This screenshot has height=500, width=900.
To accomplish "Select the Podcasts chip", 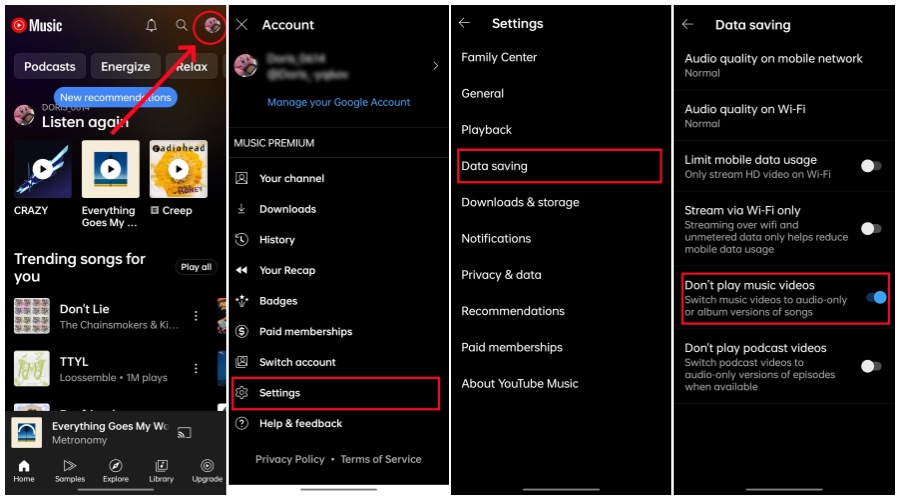I will [49, 67].
